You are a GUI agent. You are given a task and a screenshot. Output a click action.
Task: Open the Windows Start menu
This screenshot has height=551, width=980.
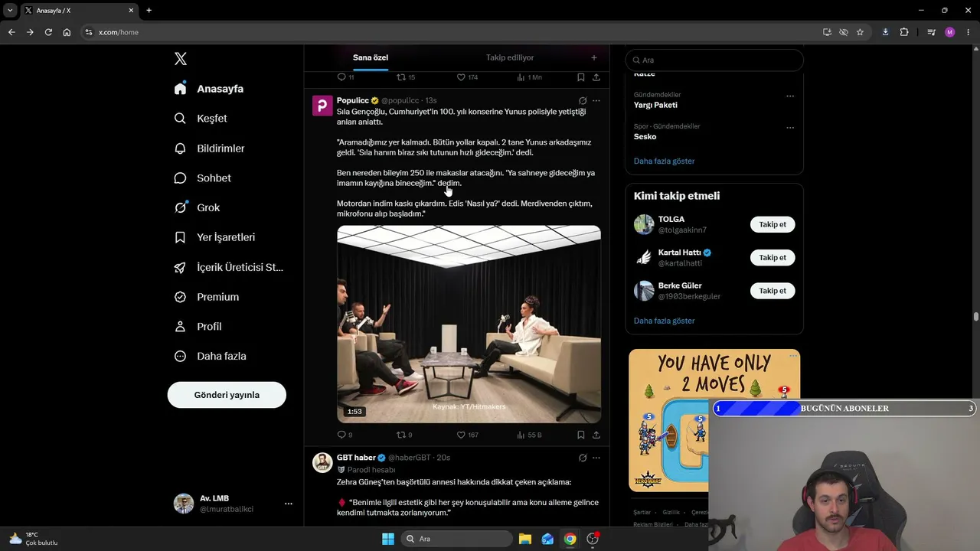point(388,539)
